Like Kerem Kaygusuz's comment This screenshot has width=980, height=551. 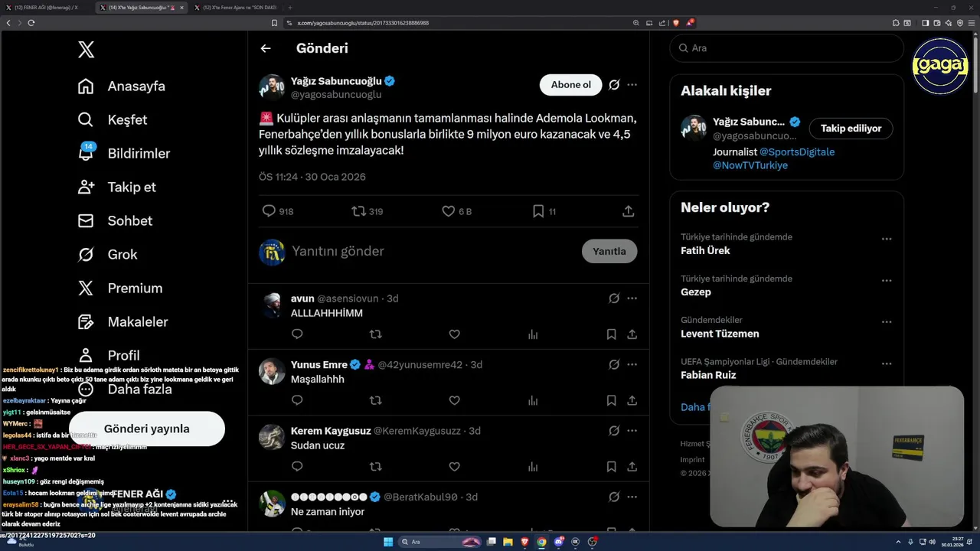point(454,466)
